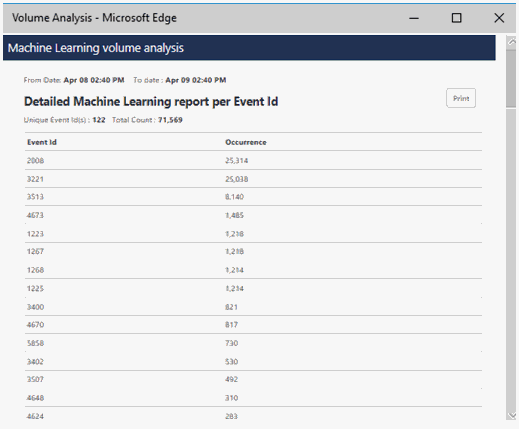
Task: Click occurrence value 8,140
Action: coord(234,197)
